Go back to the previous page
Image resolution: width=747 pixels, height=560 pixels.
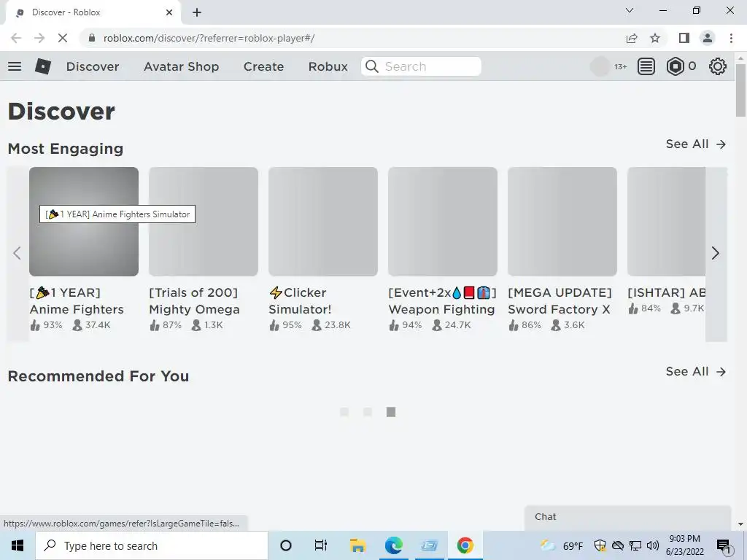click(16, 38)
